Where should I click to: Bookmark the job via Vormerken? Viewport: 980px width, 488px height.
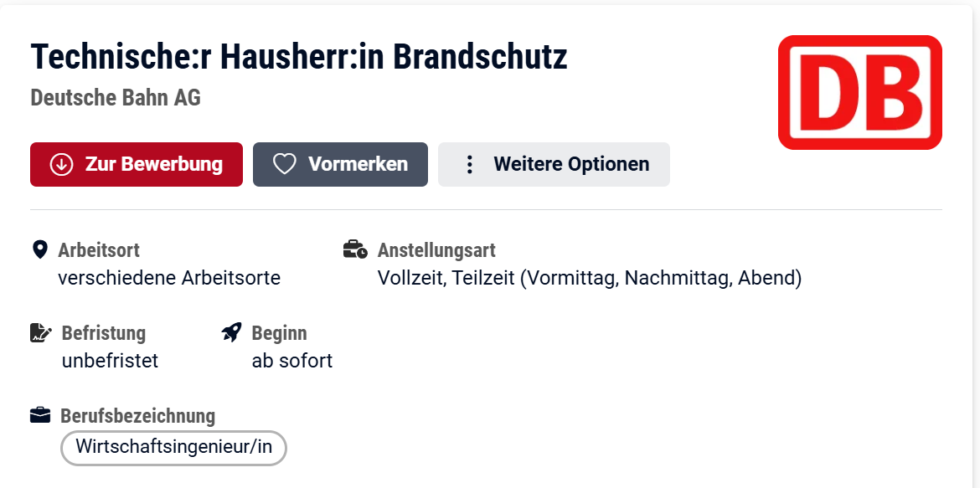[341, 164]
